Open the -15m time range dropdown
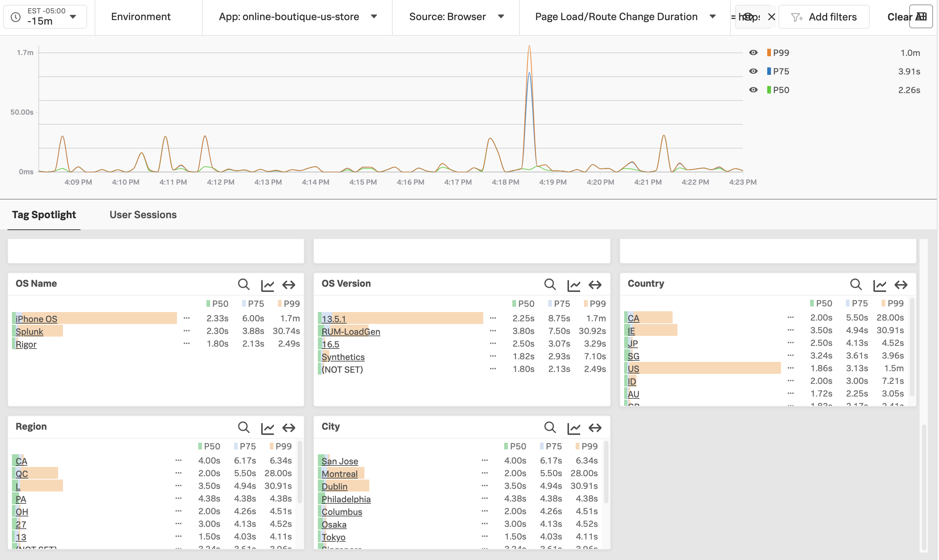Screen dimensions: 939x560 coord(45,17)
